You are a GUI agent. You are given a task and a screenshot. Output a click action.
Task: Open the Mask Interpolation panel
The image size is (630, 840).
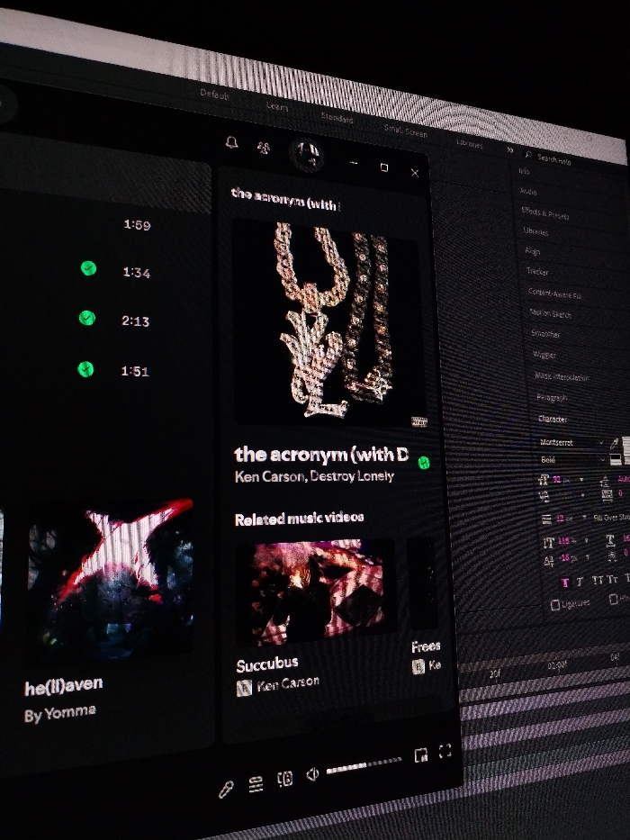pos(562,376)
